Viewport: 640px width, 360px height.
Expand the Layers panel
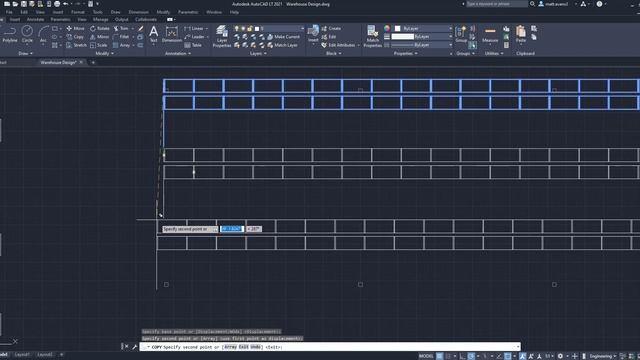(x=258, y=53)
